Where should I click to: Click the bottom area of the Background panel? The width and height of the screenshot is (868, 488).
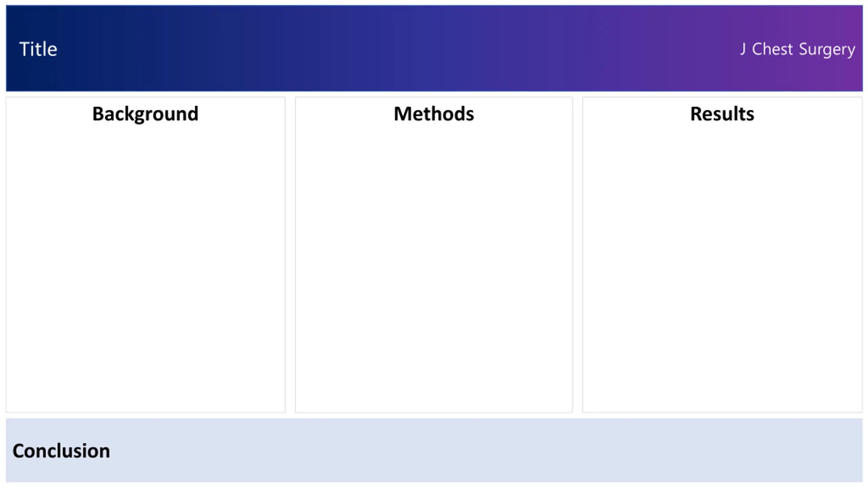145,390
